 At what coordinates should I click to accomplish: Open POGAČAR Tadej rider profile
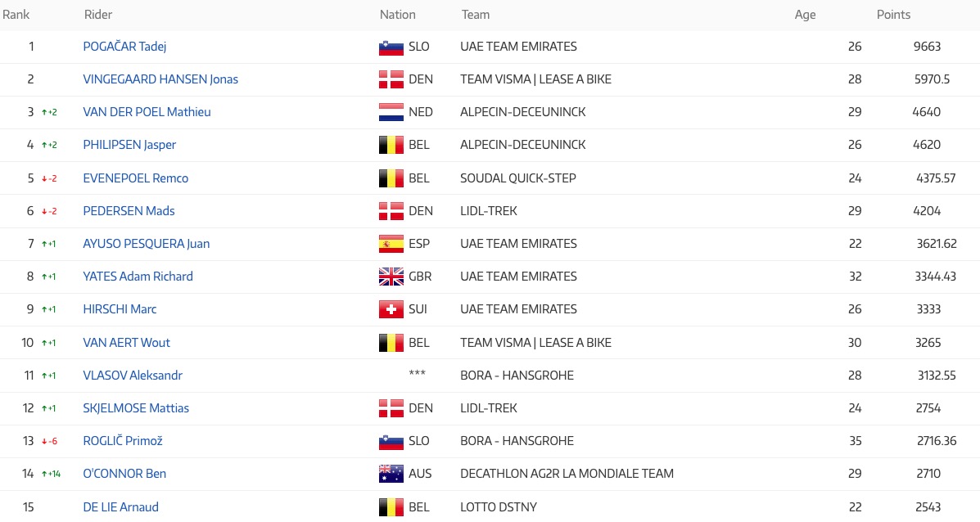pyautogui.click(x=124, y=47)
